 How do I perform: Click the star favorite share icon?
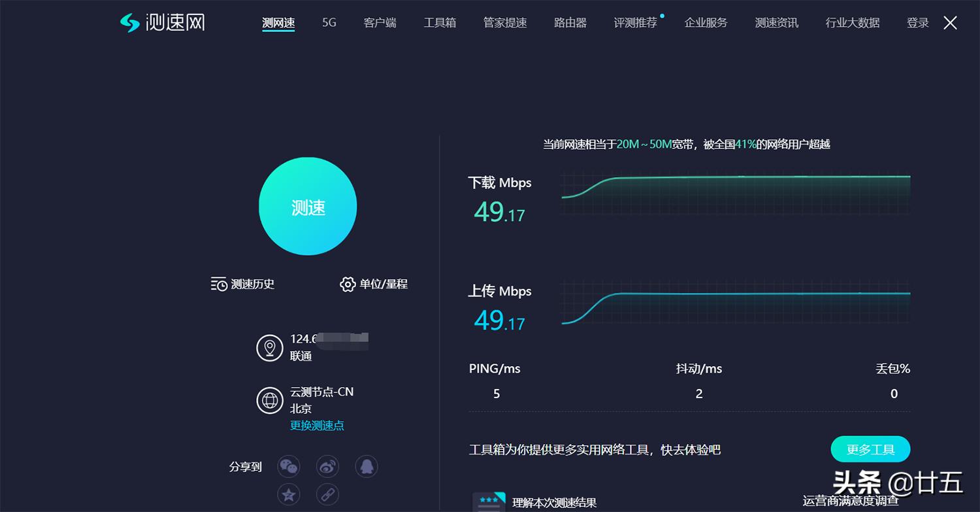[288, 494]
